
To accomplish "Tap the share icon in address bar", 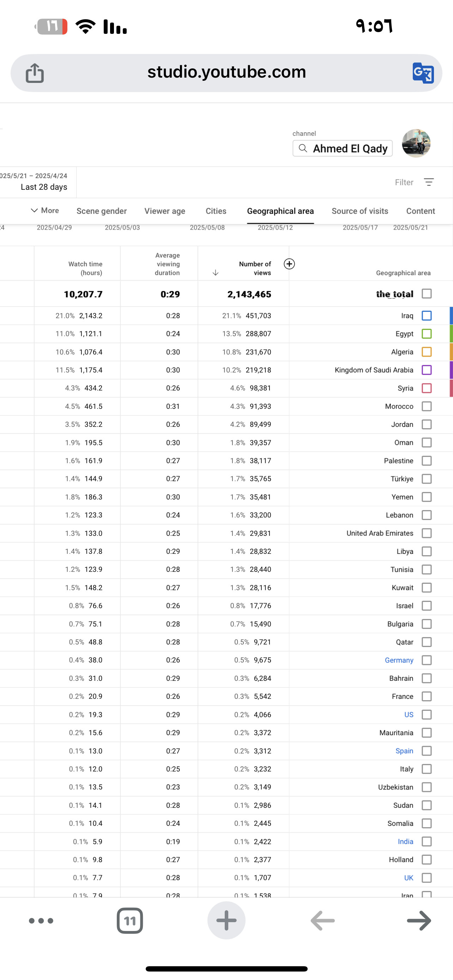I will pyautogui.click(x=35, y=73).
